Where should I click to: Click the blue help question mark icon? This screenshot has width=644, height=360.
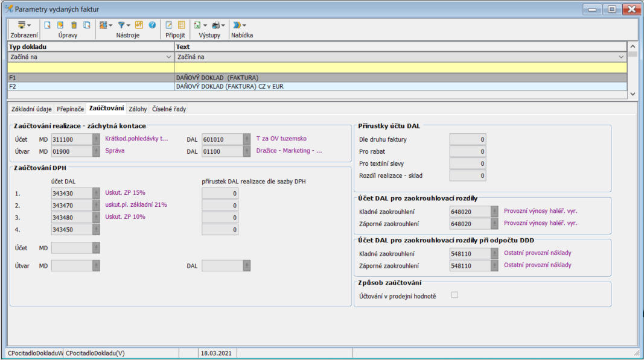point(152,25)
